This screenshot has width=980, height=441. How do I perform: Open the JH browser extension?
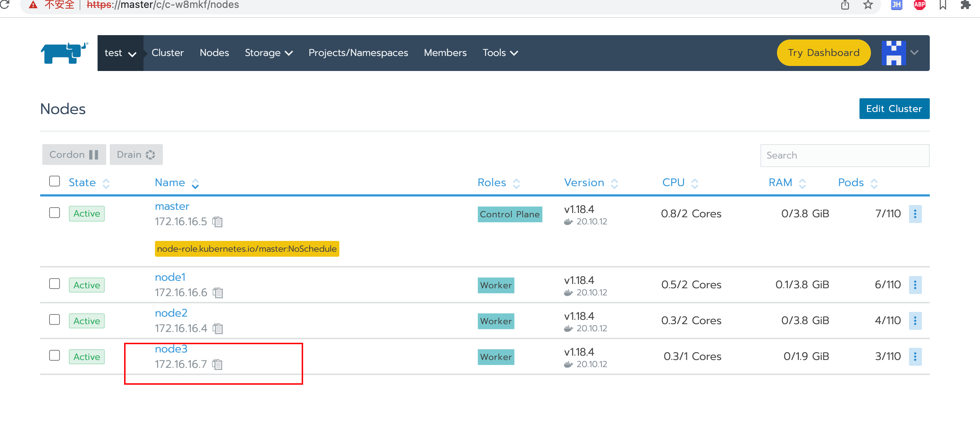[896, 5]
